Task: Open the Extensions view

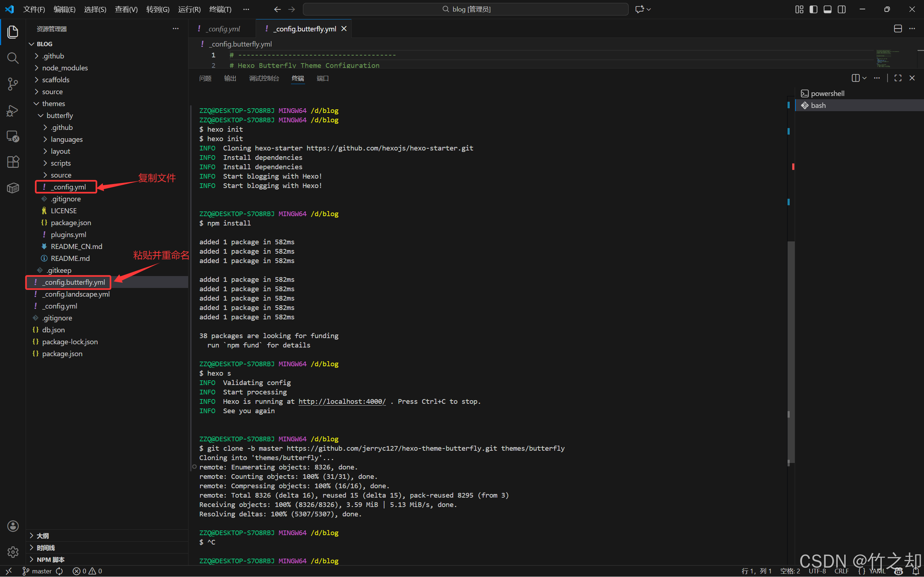Action: (13, 162)
